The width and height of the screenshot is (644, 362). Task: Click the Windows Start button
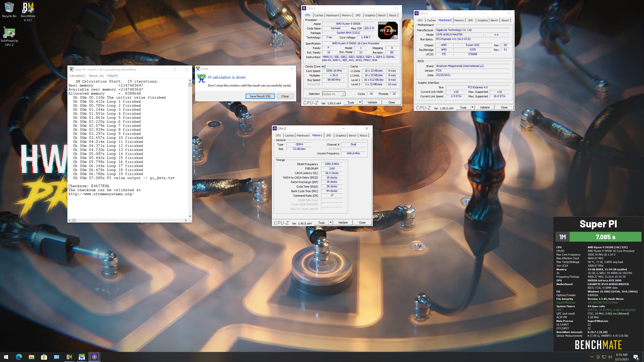6,357
